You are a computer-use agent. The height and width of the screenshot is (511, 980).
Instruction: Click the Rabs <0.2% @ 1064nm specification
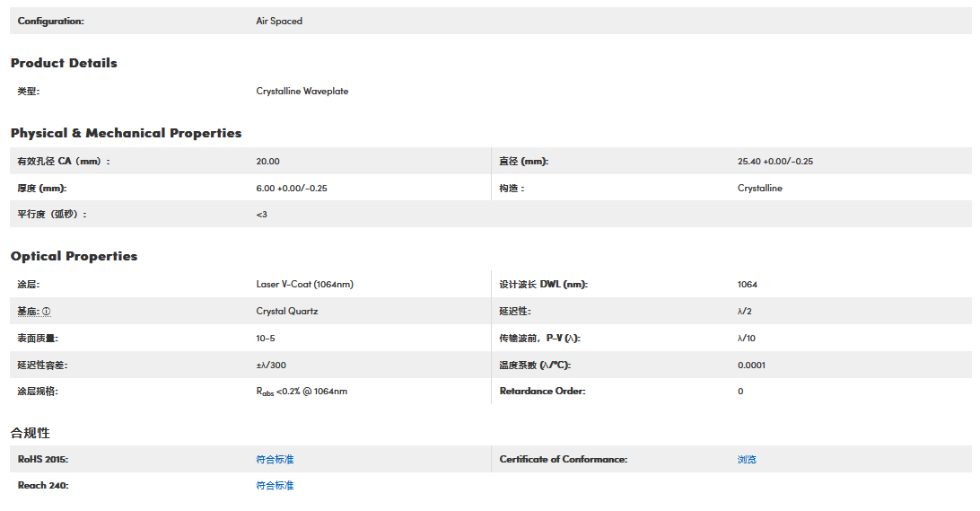point(301,392)
